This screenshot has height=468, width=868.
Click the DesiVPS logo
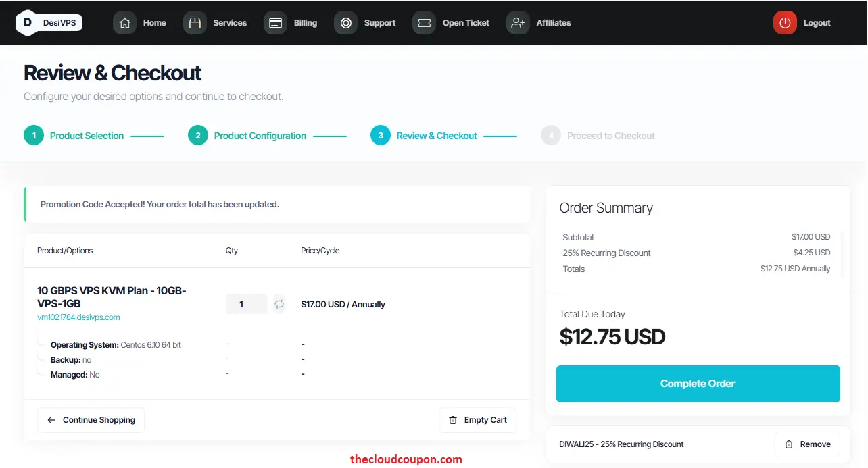pyautogui.click(x=49, y=22)
